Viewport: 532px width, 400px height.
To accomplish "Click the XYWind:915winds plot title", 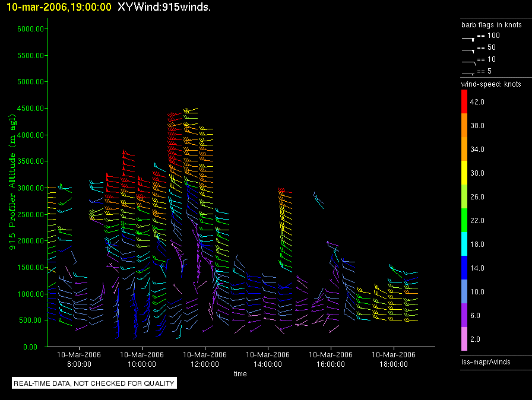I will (x=164, y=7).
